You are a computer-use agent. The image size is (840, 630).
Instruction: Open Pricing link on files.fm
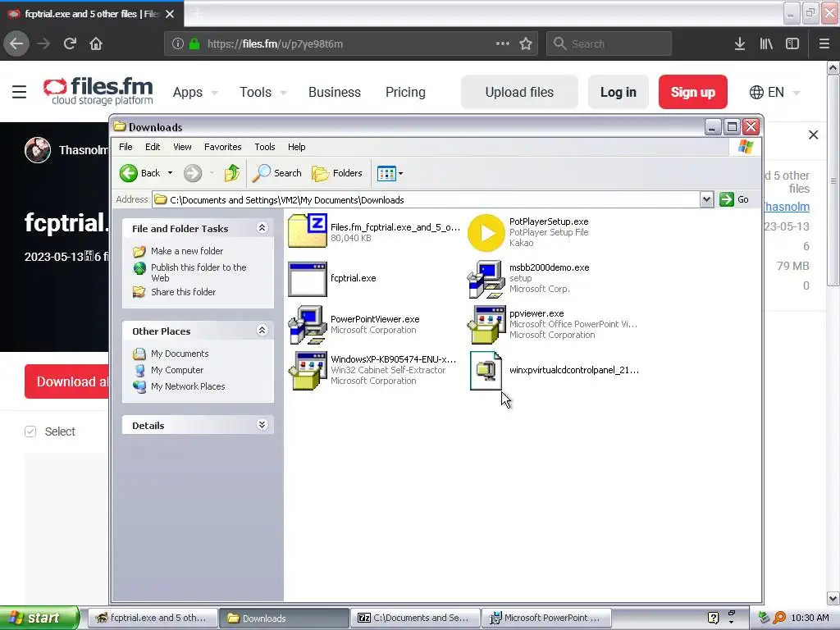click(x=405, y=92)
